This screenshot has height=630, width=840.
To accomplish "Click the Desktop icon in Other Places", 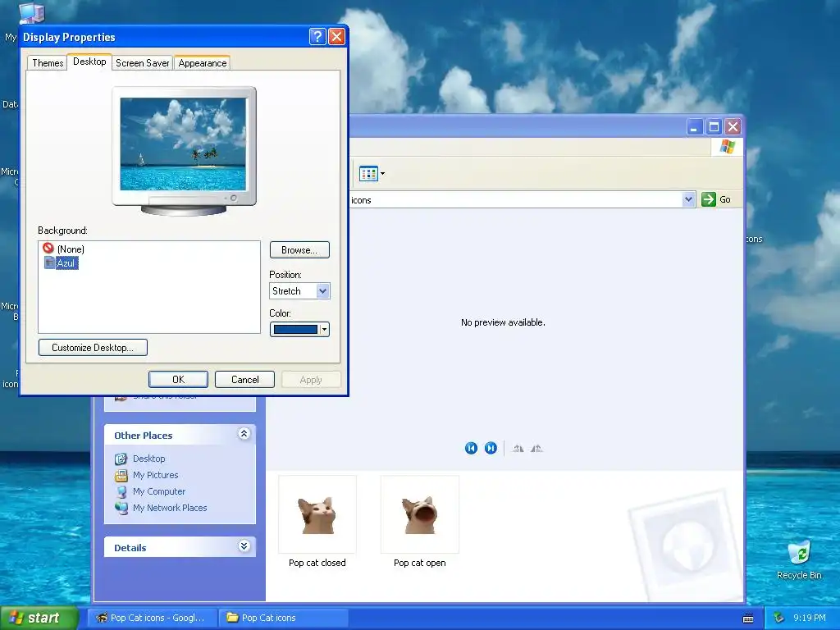I will [x=121, y=459].
